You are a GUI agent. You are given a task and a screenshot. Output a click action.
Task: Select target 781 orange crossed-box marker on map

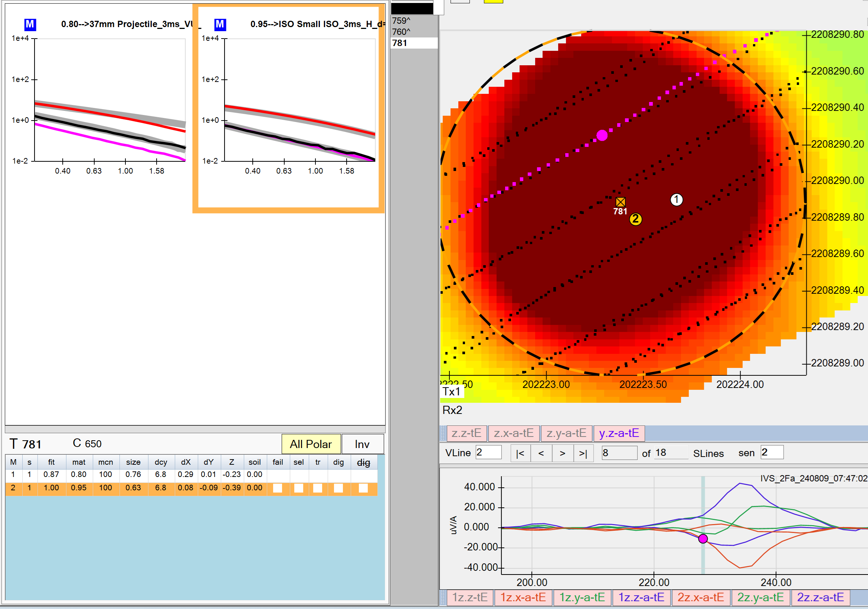[620, 202]
